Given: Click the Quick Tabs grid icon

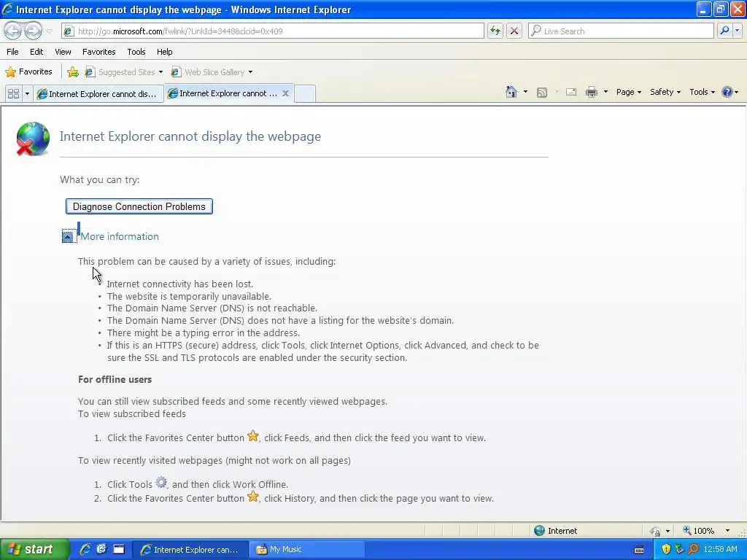Looking at the screenshot, I should [13, 94].
